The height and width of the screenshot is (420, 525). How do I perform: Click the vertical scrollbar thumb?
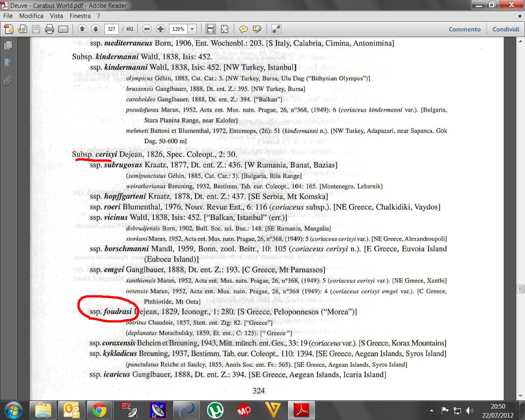[x=520, y=289]
